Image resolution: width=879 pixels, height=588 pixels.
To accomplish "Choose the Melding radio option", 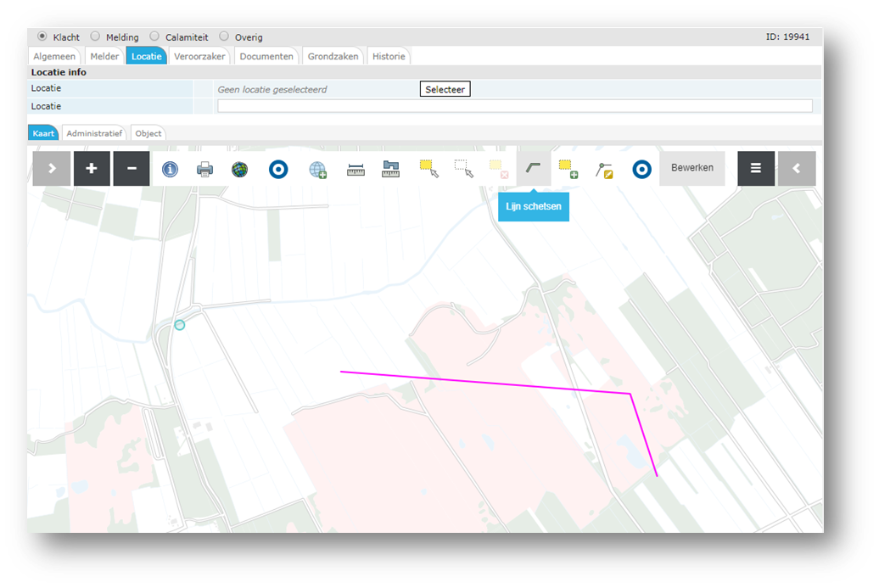I will tap(95, 36).
